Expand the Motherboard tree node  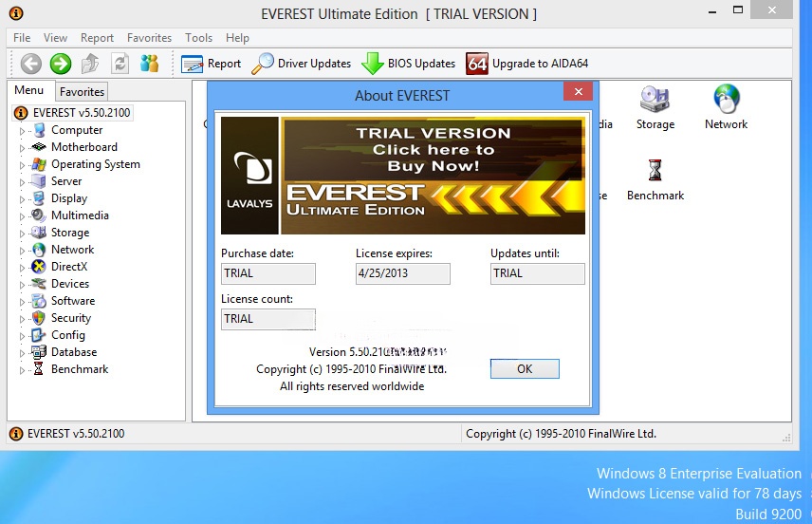pyautogui.click(x=22, y=148)
